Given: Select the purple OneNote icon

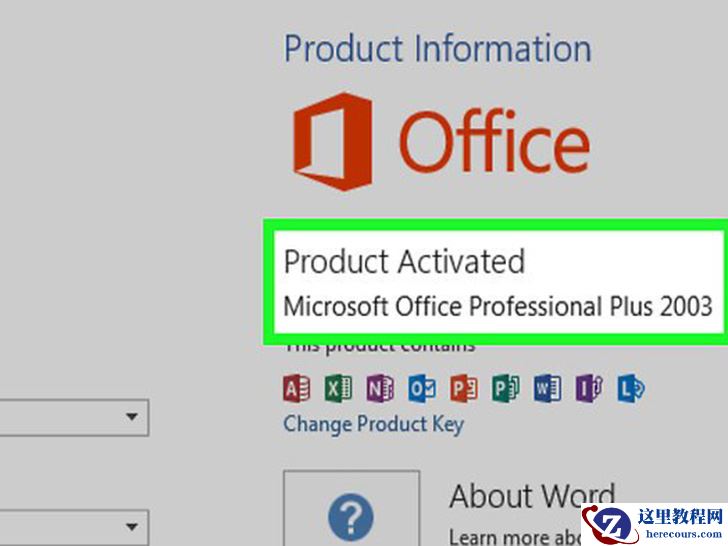Looking at the screenshot, I should click(380, 388).
